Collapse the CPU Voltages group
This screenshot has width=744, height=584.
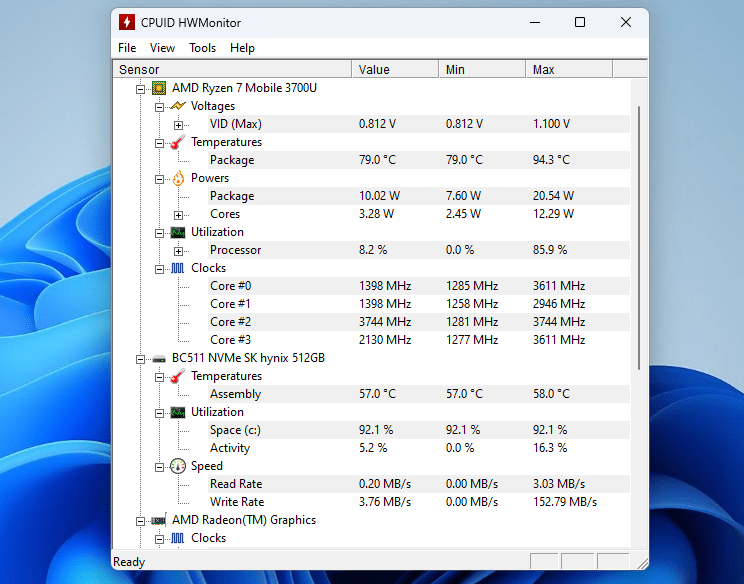pyautogui.click(x=159, y=107)
